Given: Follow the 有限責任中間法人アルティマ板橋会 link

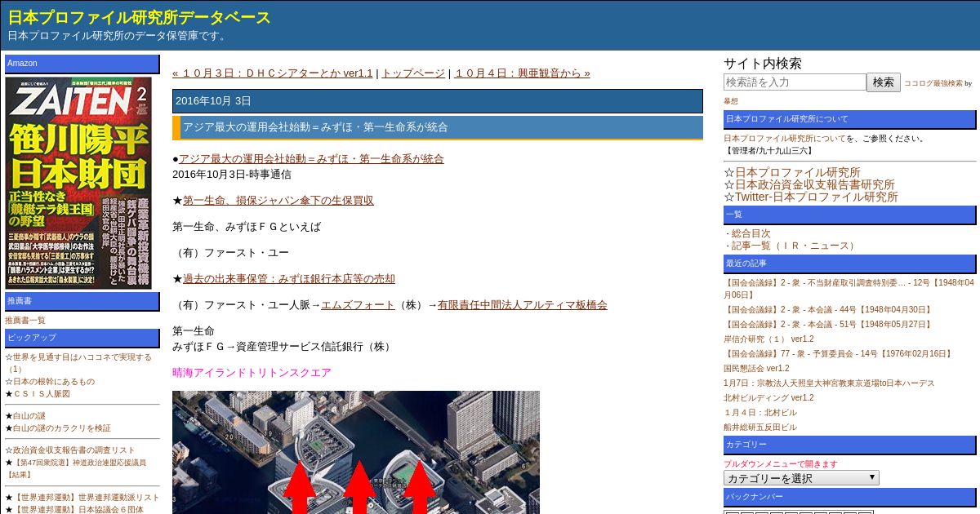Looking at the screenshot, I should tap(523, 305).
